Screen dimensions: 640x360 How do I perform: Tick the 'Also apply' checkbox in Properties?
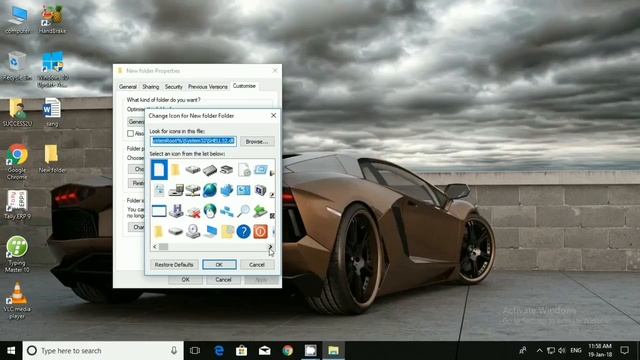point(130,133)
